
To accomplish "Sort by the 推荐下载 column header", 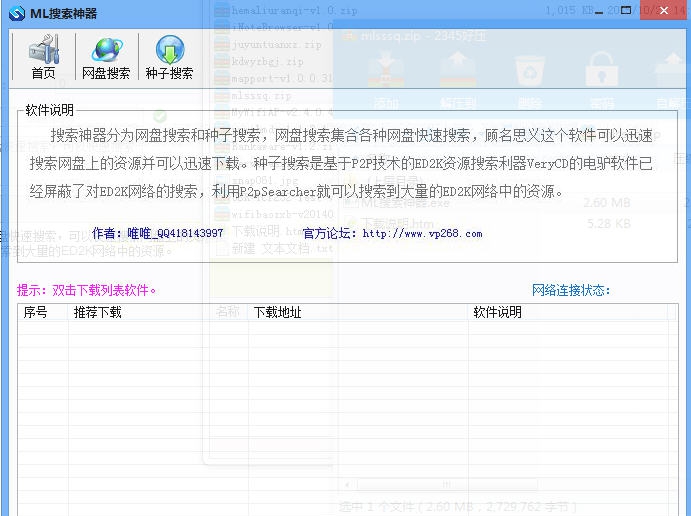I will 159,312.
